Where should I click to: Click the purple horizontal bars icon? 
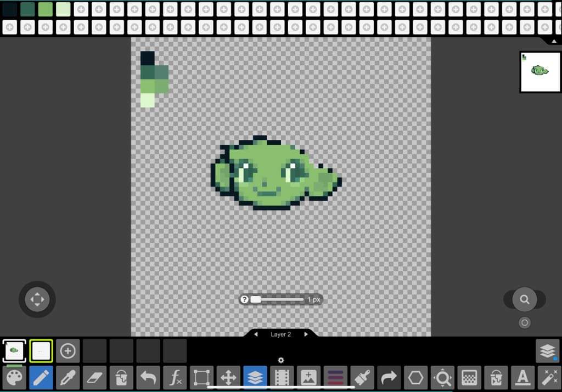335,377
